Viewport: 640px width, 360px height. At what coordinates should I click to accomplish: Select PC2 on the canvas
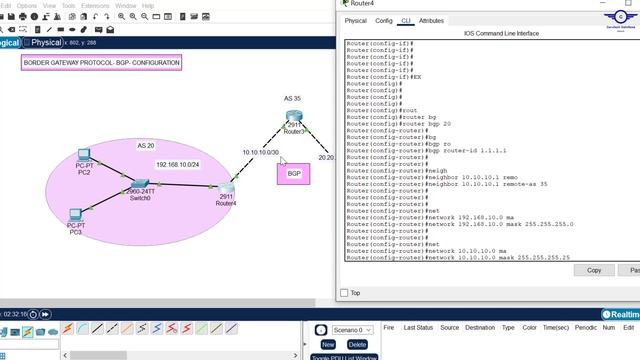click(x=84, y=155)
